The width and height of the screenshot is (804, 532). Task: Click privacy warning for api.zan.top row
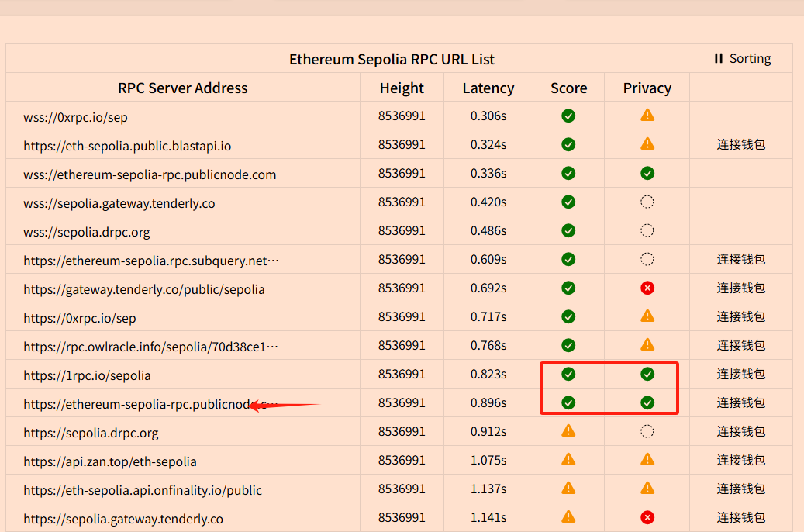pyautogui.click(x=647, y=460)
